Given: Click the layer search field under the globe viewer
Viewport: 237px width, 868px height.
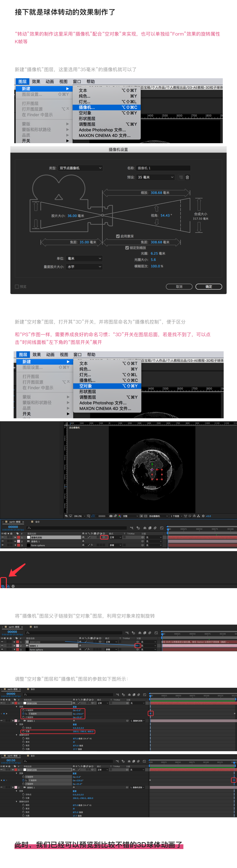Looking at the screenshot, I should tap(77, 528).
